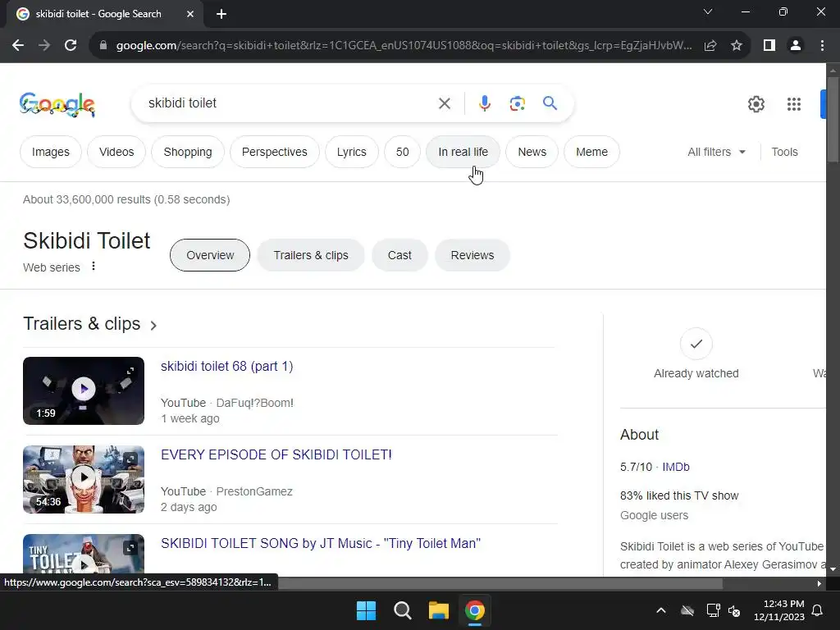Open the network display tray icon
840x630 pixels.
tap(713, 610)
